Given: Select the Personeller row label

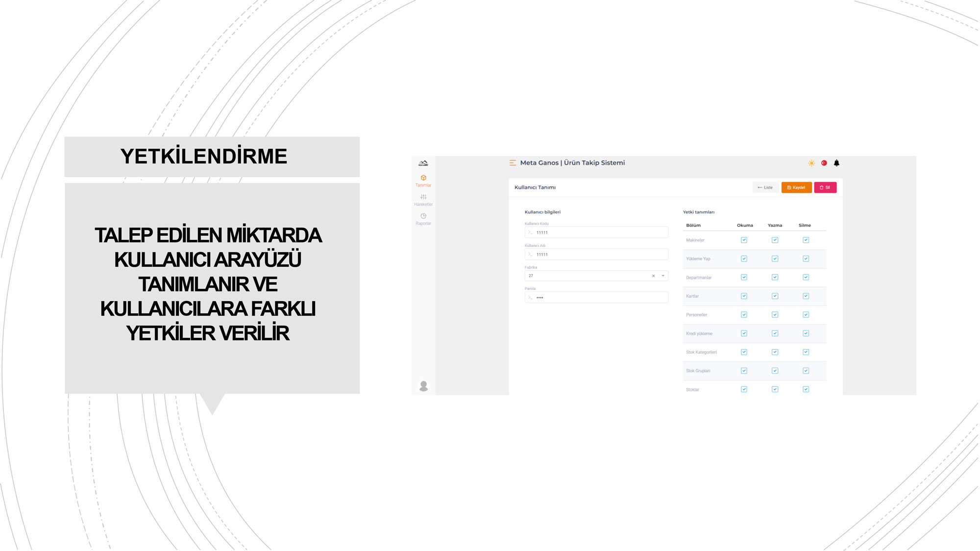Looking at the screenshot, I should click(x=697, y=315).
